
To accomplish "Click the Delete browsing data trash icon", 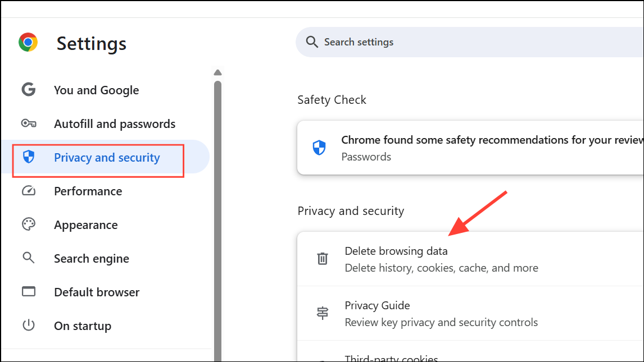I will click(x=322, y=258).
